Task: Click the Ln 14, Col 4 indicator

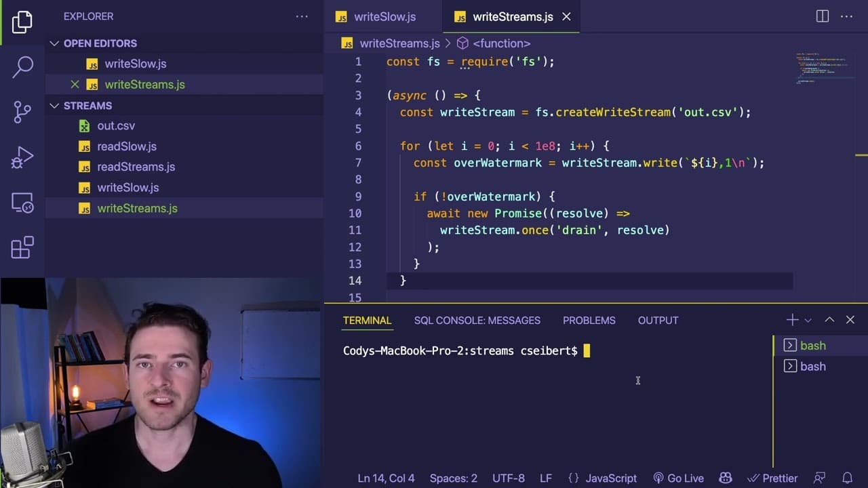Action: coord(386,479)
